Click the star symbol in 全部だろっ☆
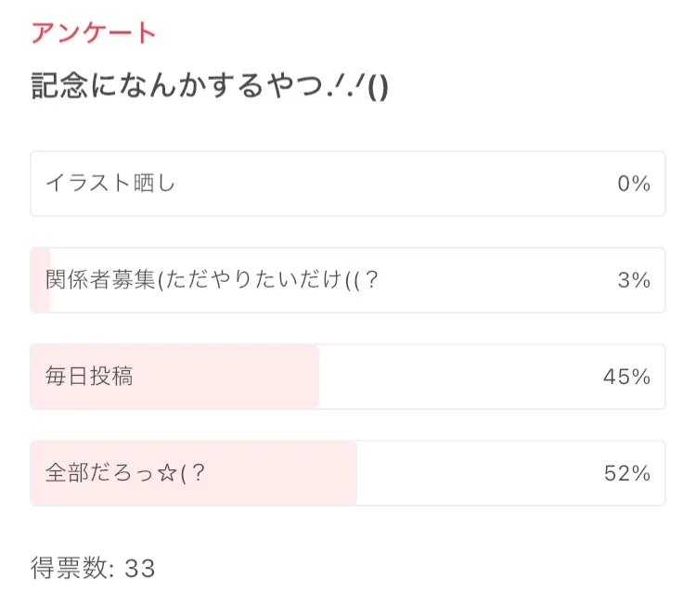Viewport: 696px width, 616px height. tap(168, 473)
